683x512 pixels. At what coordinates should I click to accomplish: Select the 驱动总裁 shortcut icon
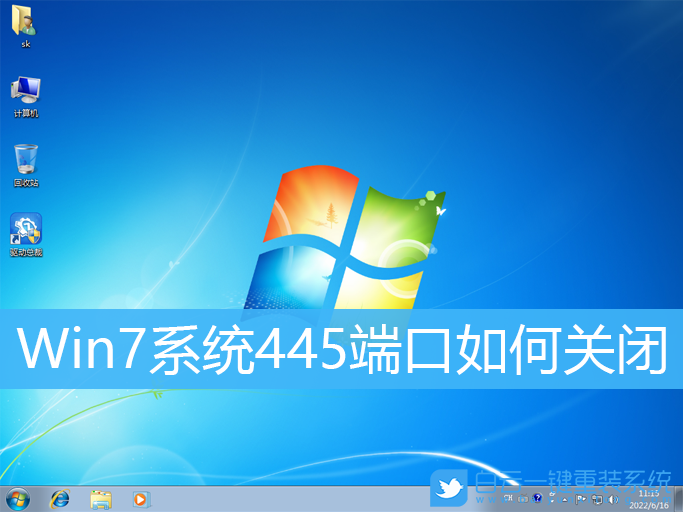(26, 234)
